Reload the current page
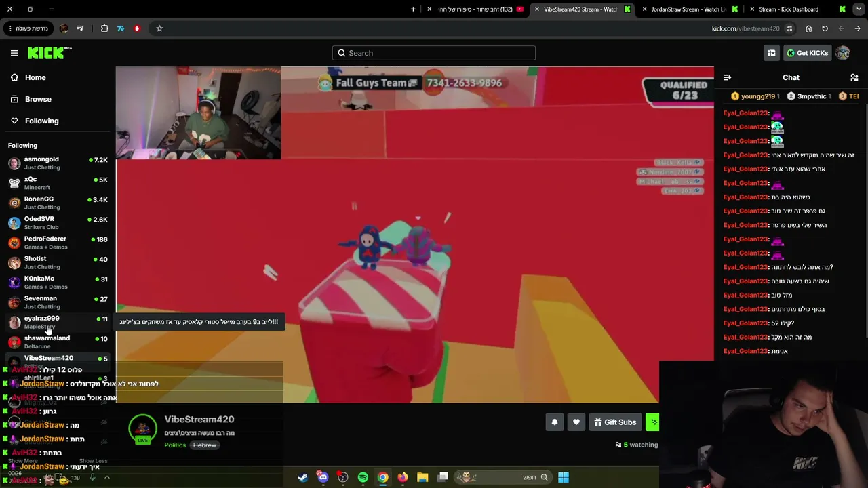The width and height of the screenshot is (868, 488). 825,28
